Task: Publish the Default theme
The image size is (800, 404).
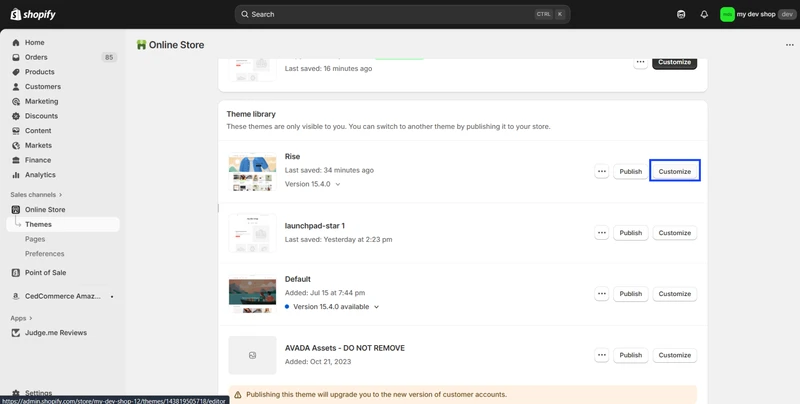Action: point(631,294)
